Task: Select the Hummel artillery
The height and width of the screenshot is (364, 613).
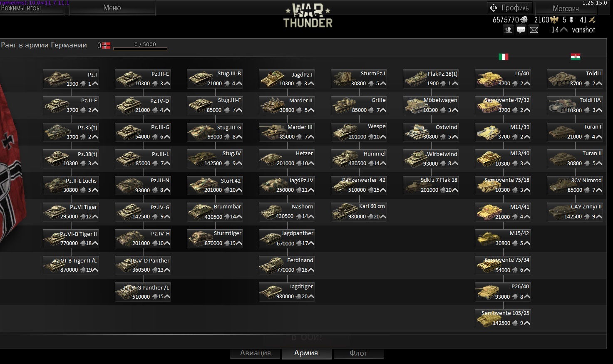Action: [359, 159]
